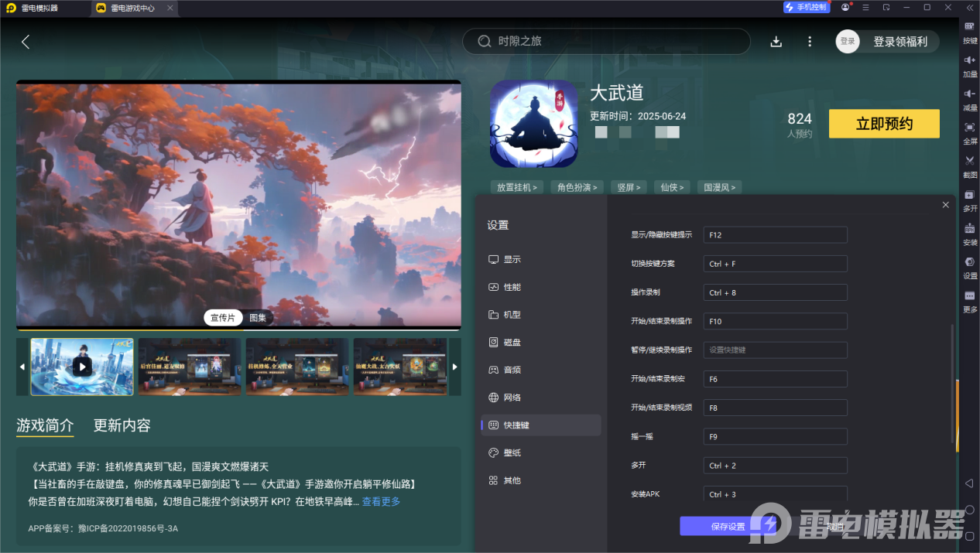
Task: Edit the 多开 Ctrl + 2 shortcut field
Action: tap(775, 466)
